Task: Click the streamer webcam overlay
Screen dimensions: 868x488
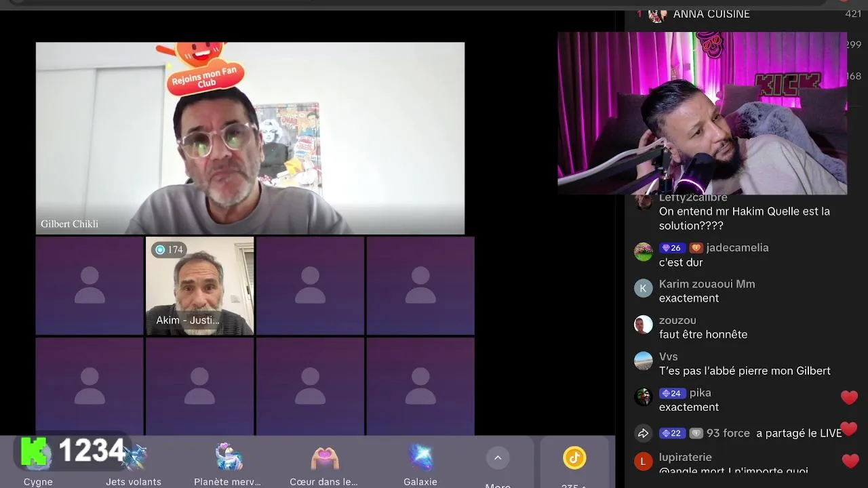Action: [x=702, y=113]
